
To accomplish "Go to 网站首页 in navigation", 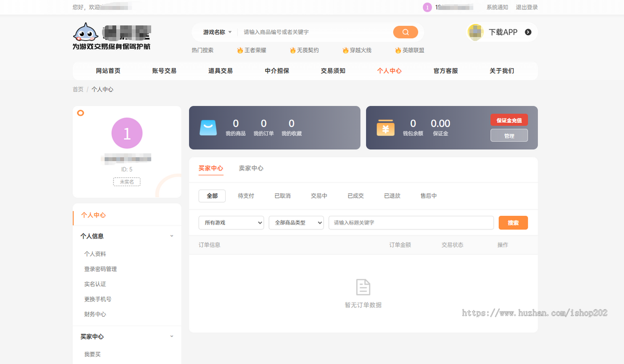I will pos(108,71).
